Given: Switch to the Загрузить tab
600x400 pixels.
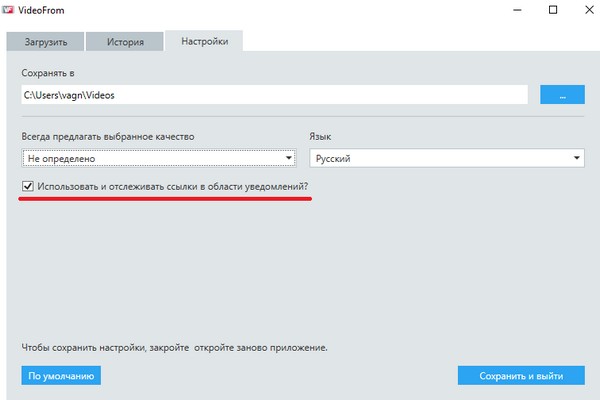Looking at the screenshot, I should point(45,41).
